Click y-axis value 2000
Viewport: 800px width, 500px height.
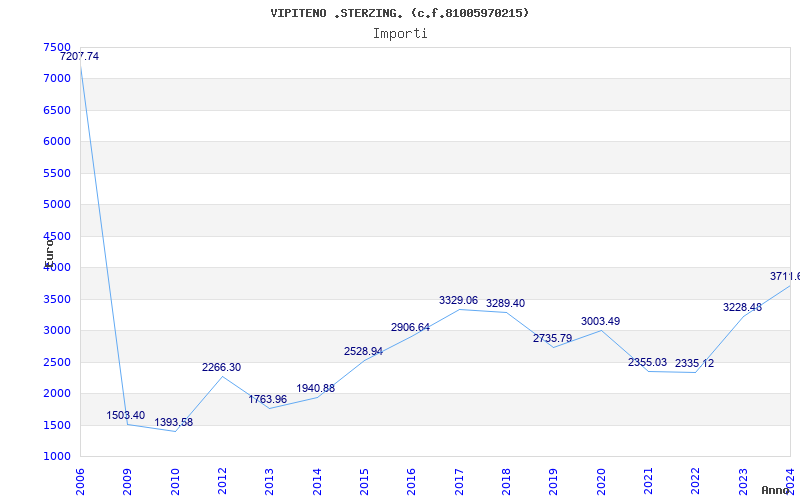point(57,393)
